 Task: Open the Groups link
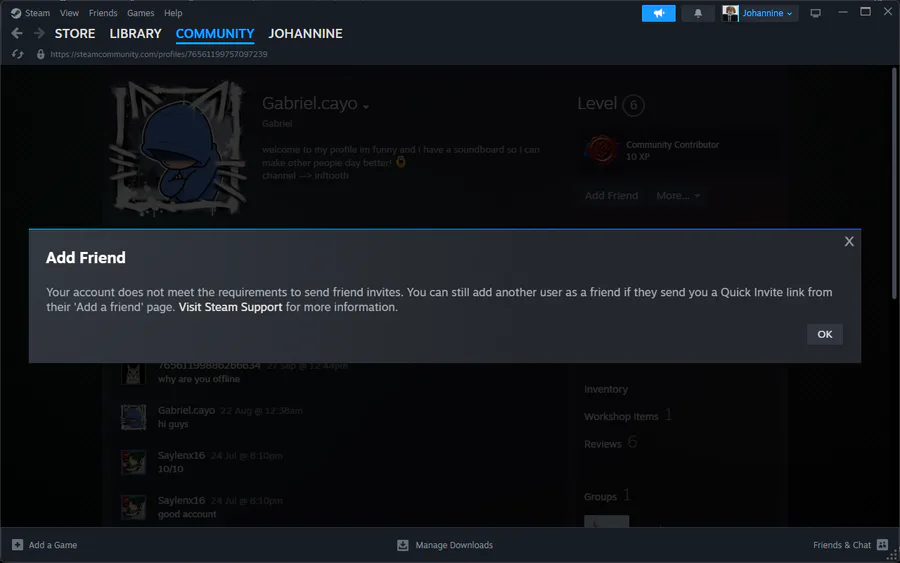tap(600, 496)
